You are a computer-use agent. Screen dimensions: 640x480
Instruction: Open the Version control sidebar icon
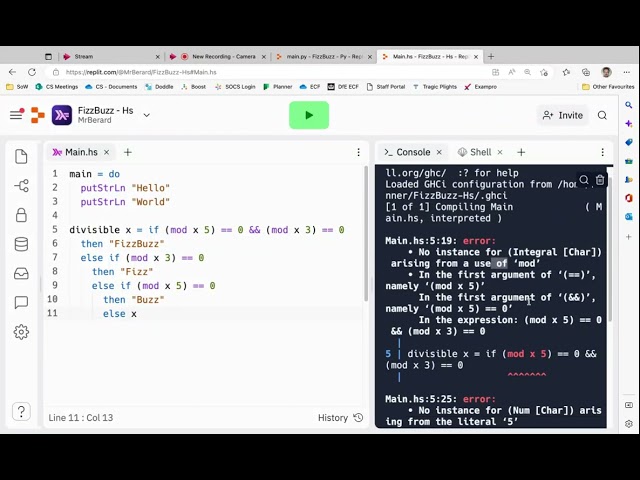coord(21,186)
